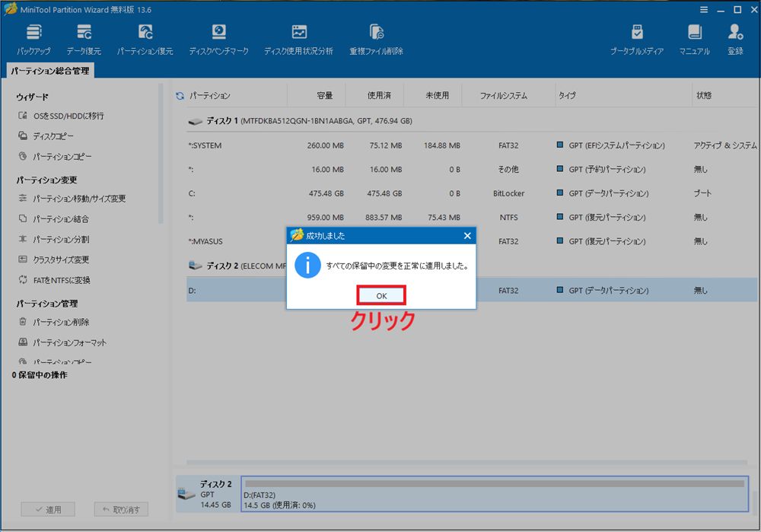
Task: Open the マニュアル
Action: click(x=695, y=40)
